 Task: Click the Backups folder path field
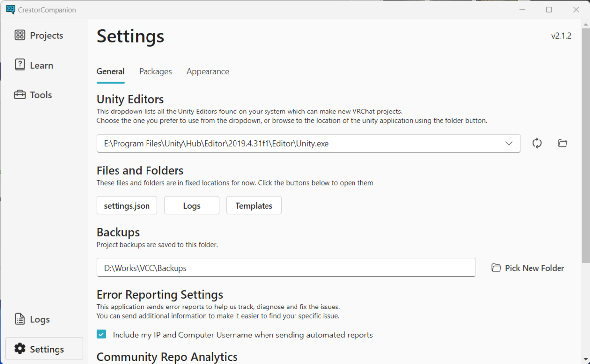click(x=286, y=268)
